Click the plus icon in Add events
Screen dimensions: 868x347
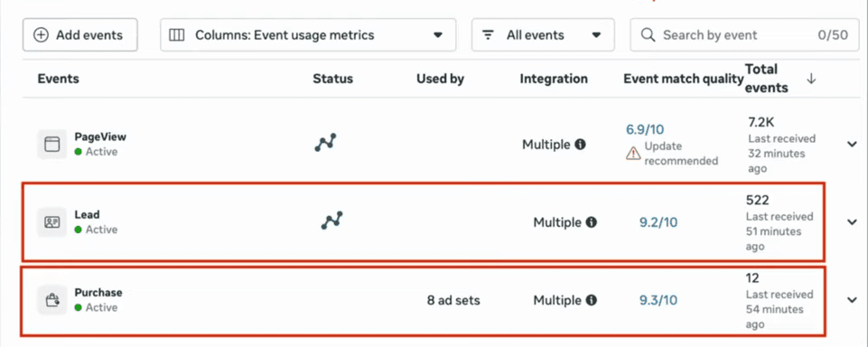(41, 35)
